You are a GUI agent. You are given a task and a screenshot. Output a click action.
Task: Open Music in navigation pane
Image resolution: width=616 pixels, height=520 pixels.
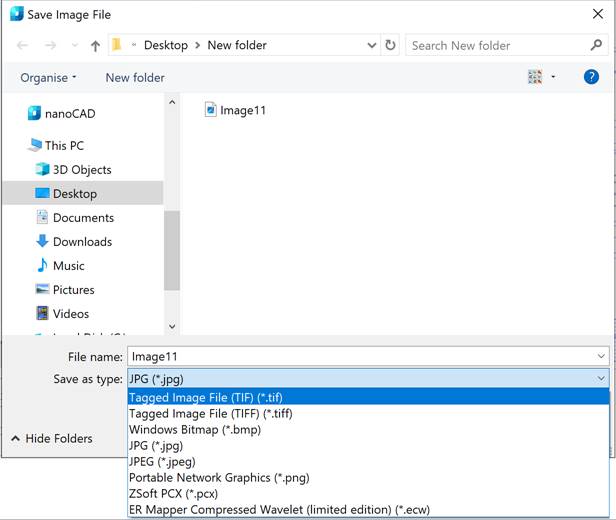(x=60, y=265)
